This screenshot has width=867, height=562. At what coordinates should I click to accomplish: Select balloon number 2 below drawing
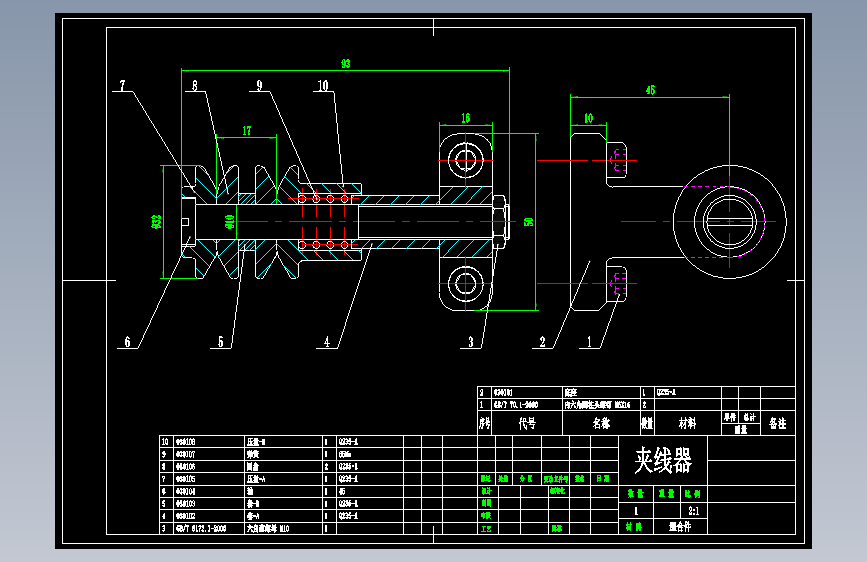pyautogui.click(x=542, y=342)
